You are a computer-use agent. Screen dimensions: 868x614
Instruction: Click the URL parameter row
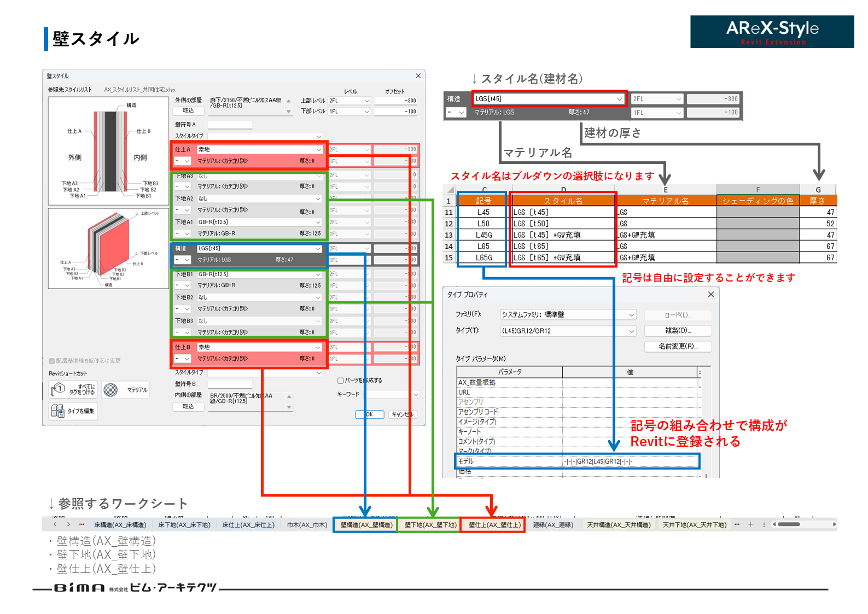[x=578, y=392]
